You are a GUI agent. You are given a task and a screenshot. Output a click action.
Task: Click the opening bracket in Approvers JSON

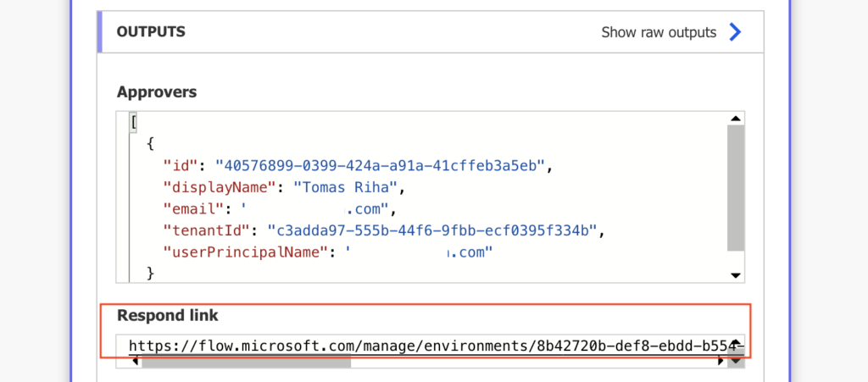(x=133, y=122)
